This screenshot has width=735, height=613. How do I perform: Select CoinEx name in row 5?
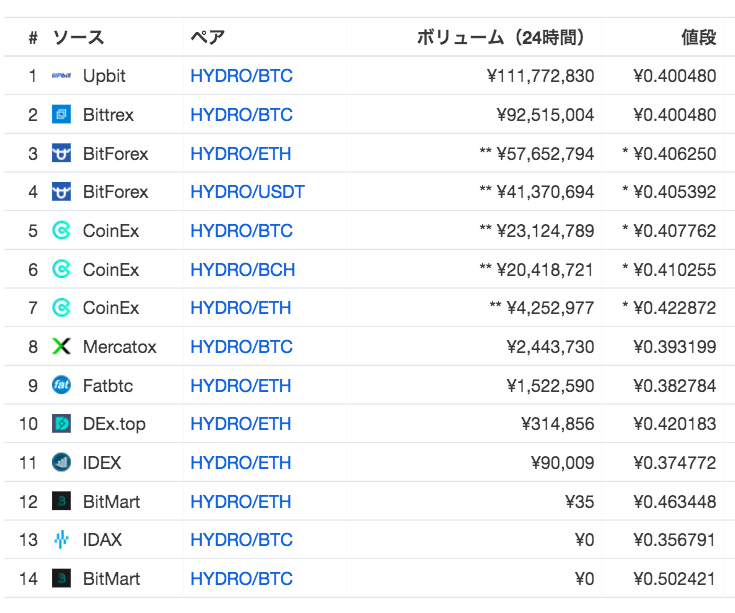(111, 231)
